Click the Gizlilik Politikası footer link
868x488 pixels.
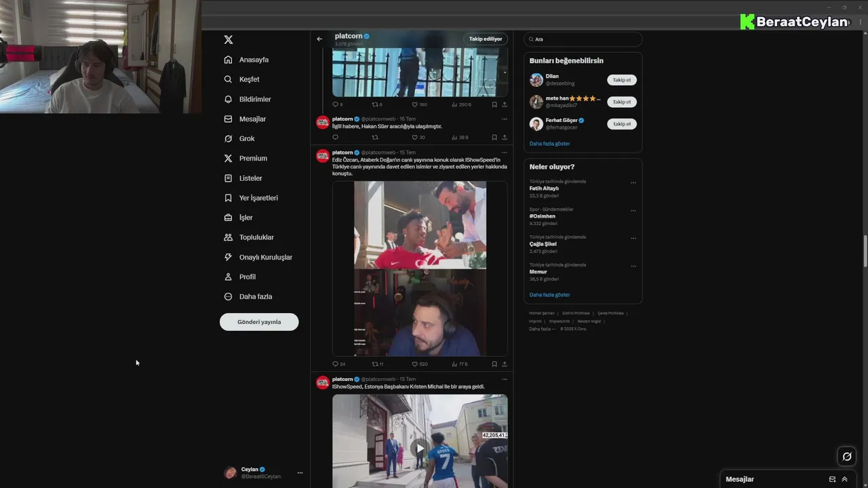[x=576, y=313]
